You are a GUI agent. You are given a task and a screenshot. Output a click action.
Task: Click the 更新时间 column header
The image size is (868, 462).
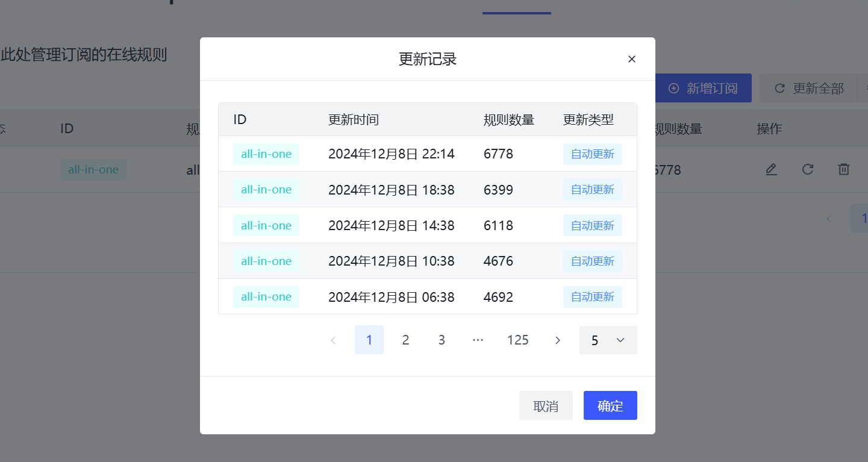[354, 120]
